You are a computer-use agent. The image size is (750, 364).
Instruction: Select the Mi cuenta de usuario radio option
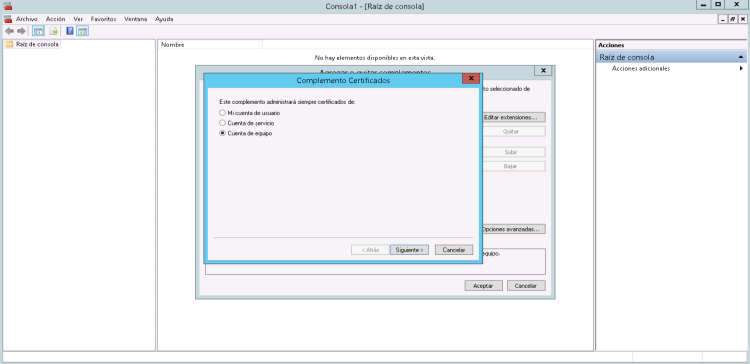[x=222, y=113]
